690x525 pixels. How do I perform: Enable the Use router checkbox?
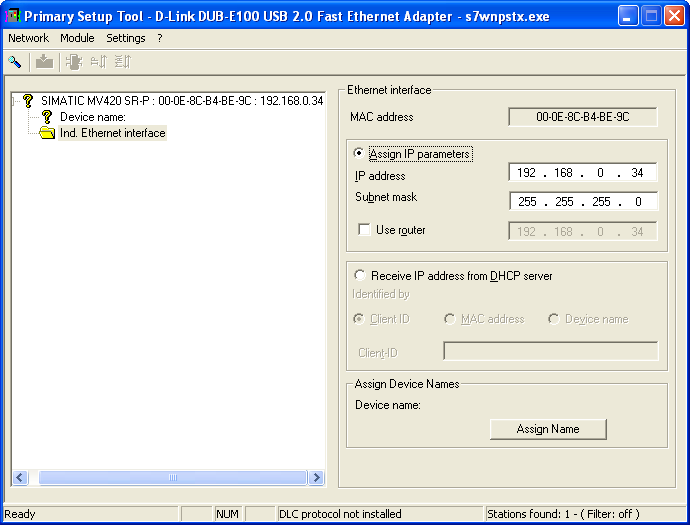click(x=364, y=229)
